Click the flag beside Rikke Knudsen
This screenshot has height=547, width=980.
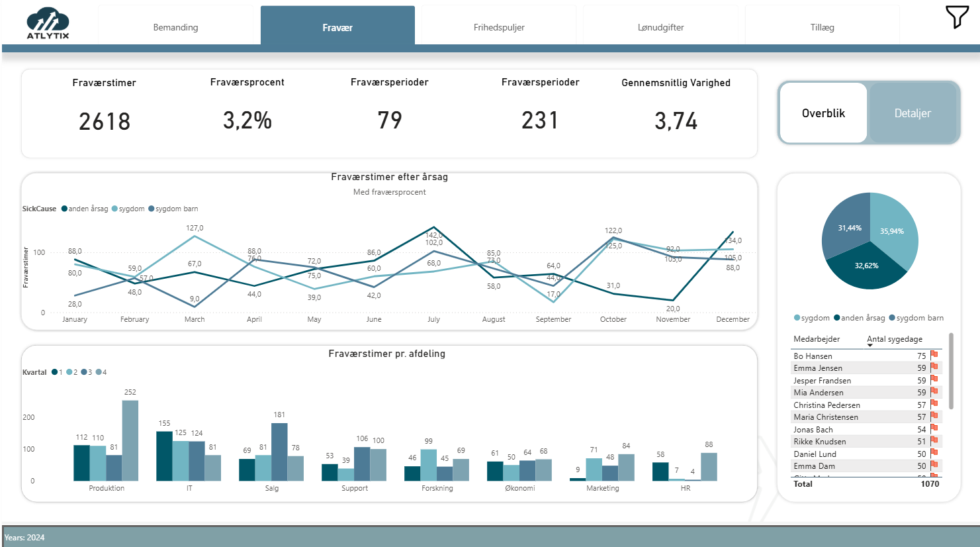(934, 441)
